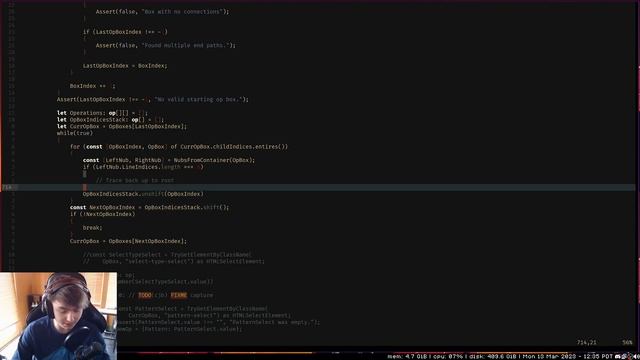Click the "while(true)" line of code

[x=75, y=133]
